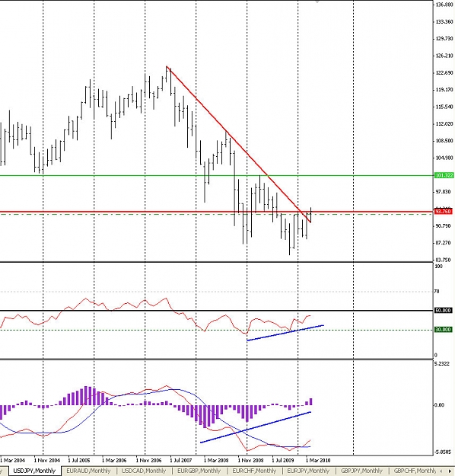Click the 97.830 price scale value
The width and height of the screenshot is (455, 476).
tap(443, 192)
